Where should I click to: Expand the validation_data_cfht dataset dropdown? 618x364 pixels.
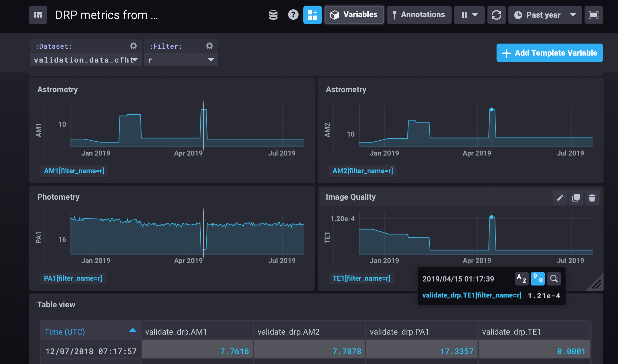click(86, 60)
